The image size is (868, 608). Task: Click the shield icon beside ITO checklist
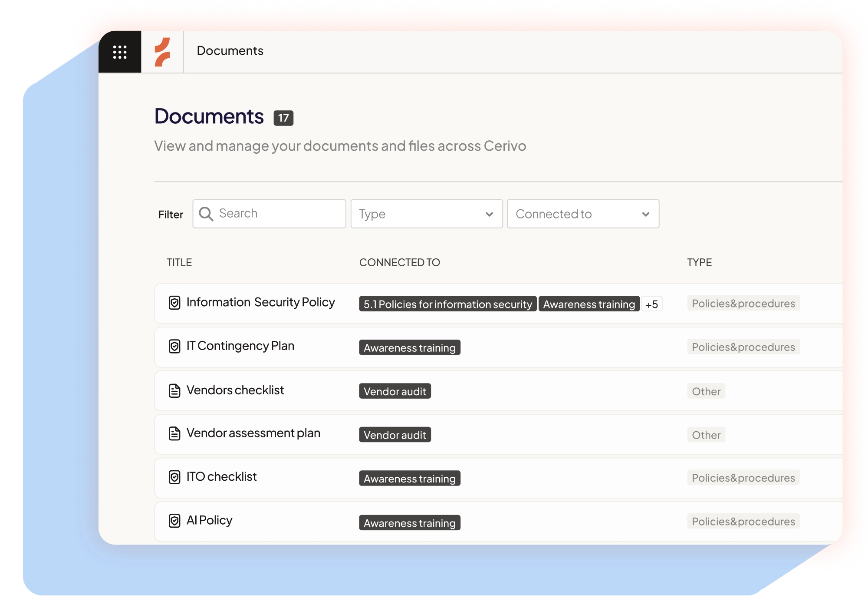pyautogui.click(x=174, y=477)
